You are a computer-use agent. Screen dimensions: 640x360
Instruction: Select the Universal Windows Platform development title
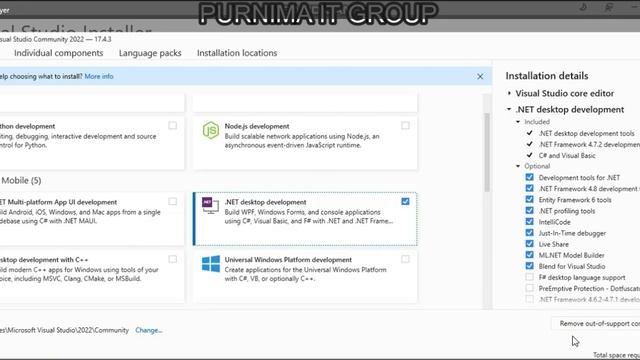(x=288, y=260)
